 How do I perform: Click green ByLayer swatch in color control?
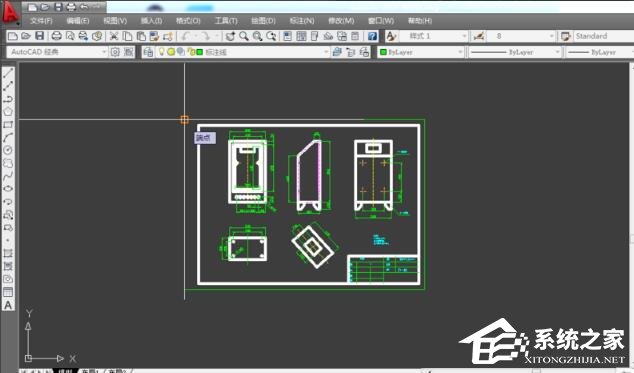point(384,52)
